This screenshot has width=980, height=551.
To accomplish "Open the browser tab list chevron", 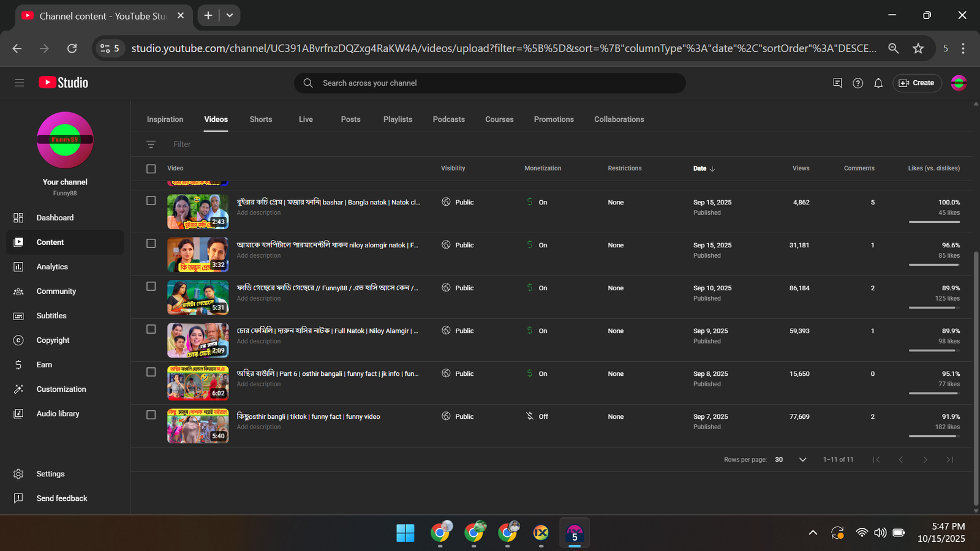I will pos(230,15).
